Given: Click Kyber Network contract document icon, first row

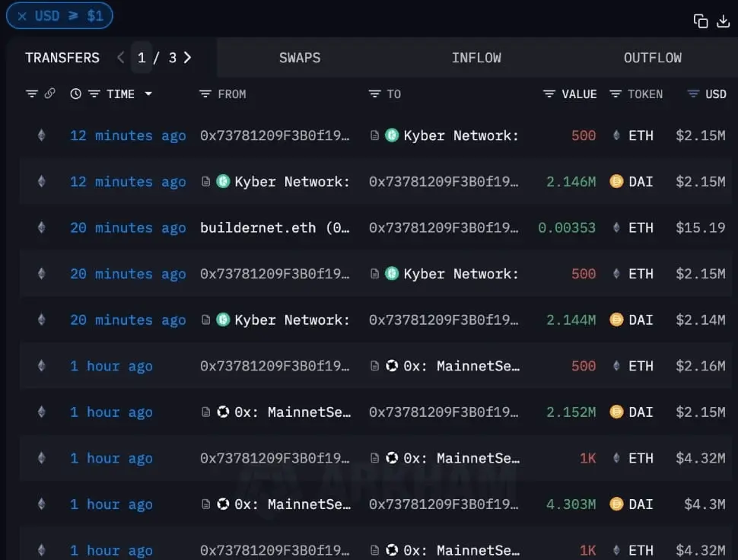Looking at the screenshot, I should pos(374,135).
